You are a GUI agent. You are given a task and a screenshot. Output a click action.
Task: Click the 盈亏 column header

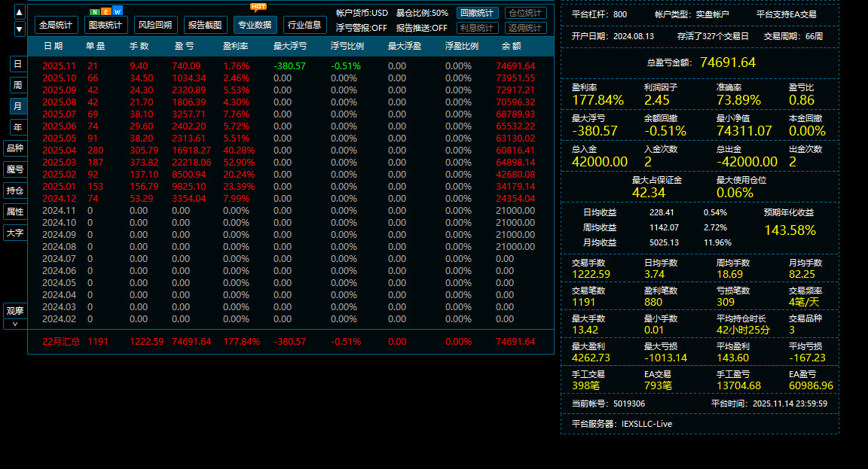(185, 46)
